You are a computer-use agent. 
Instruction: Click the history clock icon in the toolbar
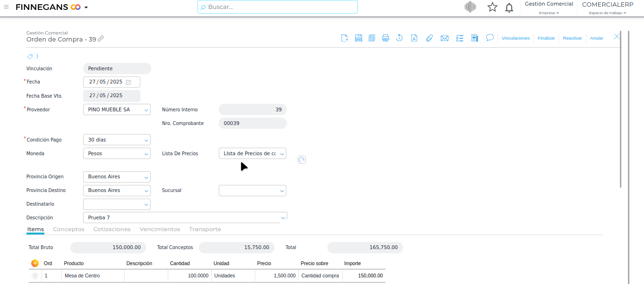coord(399,38)
